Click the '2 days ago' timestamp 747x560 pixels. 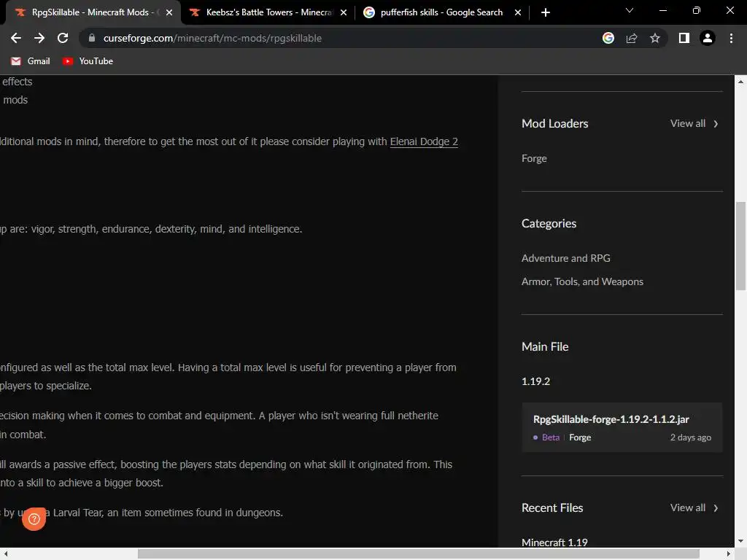(690, 437)
